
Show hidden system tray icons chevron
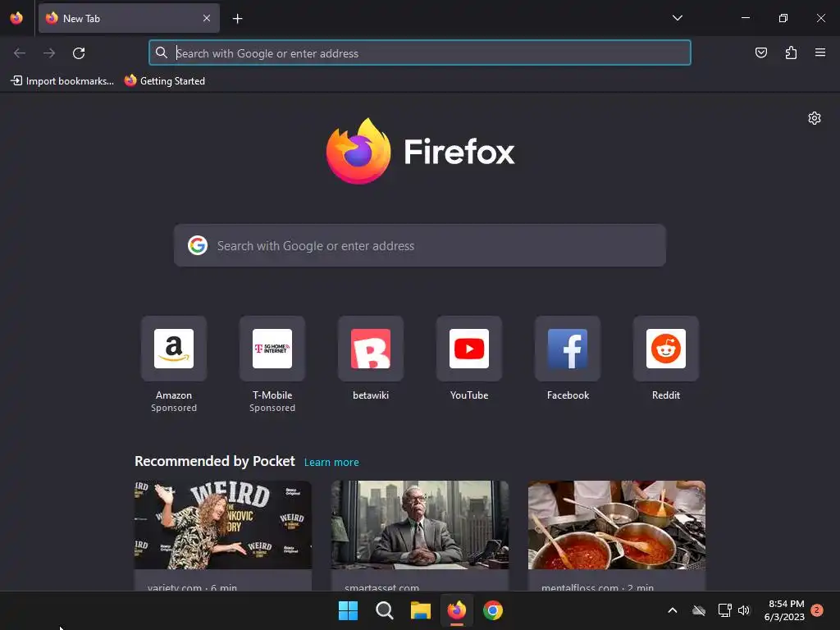pos(673,610)
